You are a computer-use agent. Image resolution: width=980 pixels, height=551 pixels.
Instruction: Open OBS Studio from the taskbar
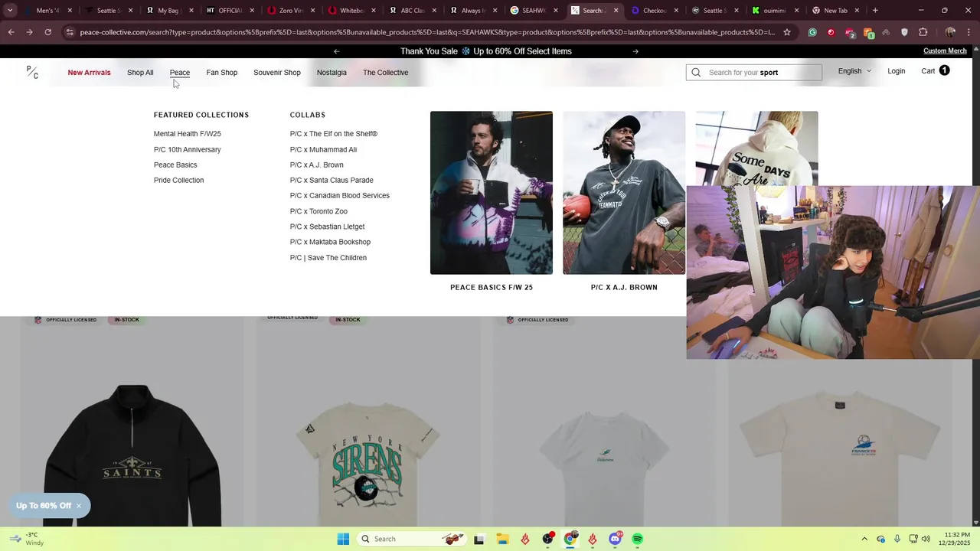547,539
